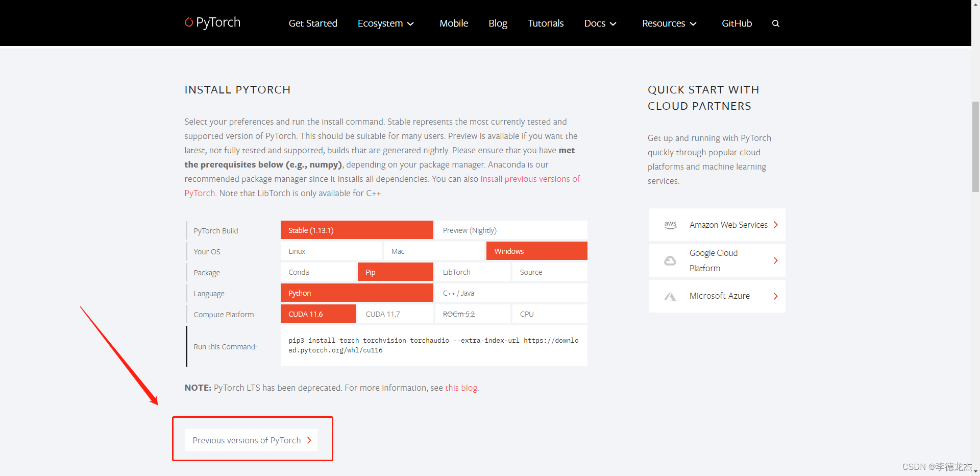Select Conda package option

[318, 272]
